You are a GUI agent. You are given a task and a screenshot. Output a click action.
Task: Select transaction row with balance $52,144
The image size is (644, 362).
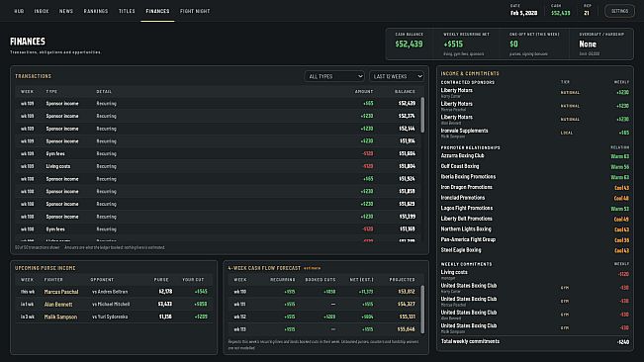point(218,129)
